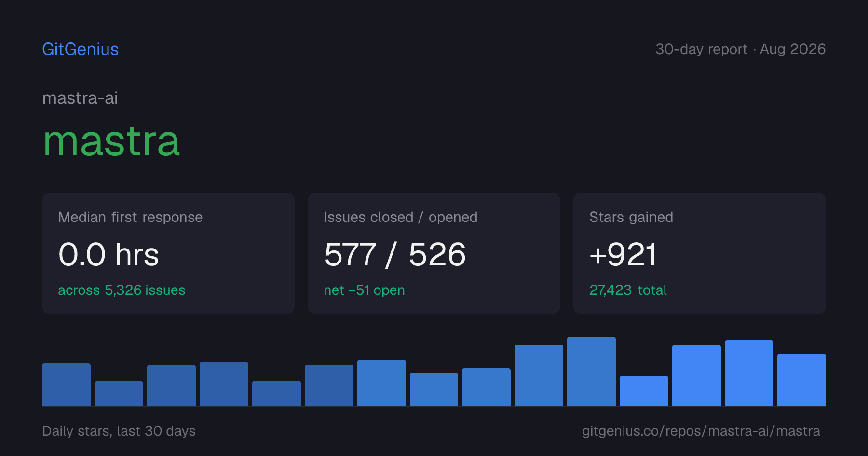Select the "577 / 526" value
Screen dimensions: 868x456
click(x=395, y=254)
